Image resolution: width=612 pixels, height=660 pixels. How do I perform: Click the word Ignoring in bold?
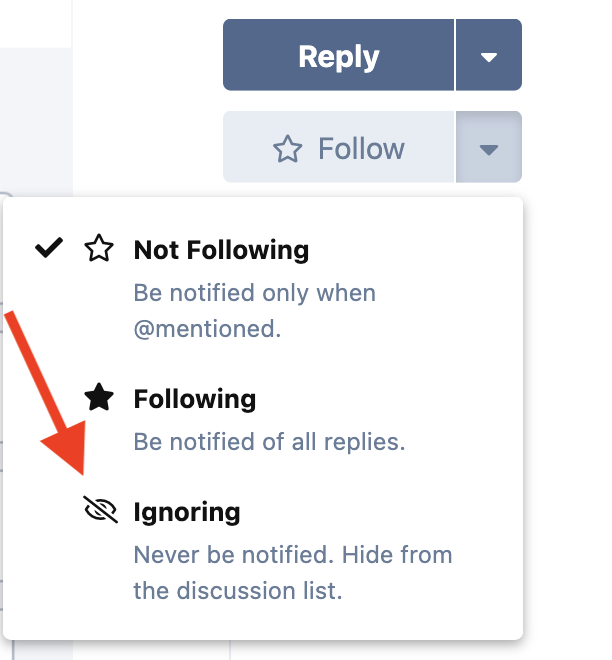point(187,513)
